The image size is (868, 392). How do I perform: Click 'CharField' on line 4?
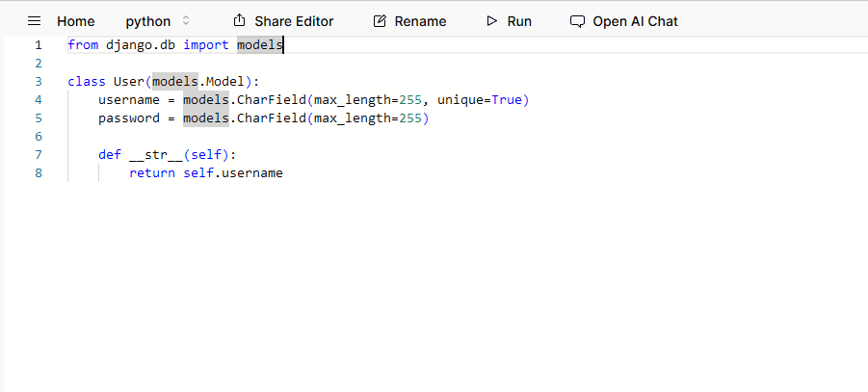coord(272,99)
